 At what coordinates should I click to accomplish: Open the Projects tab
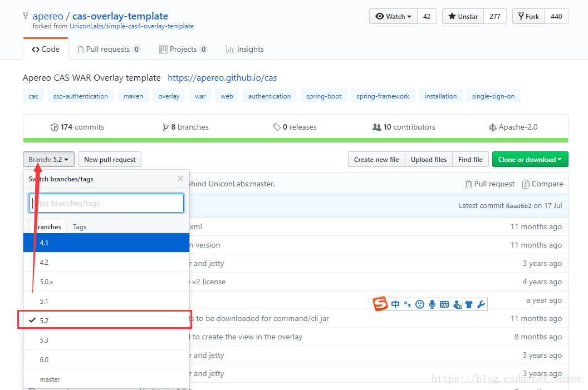pyautogui.click(x=183, y=49)
